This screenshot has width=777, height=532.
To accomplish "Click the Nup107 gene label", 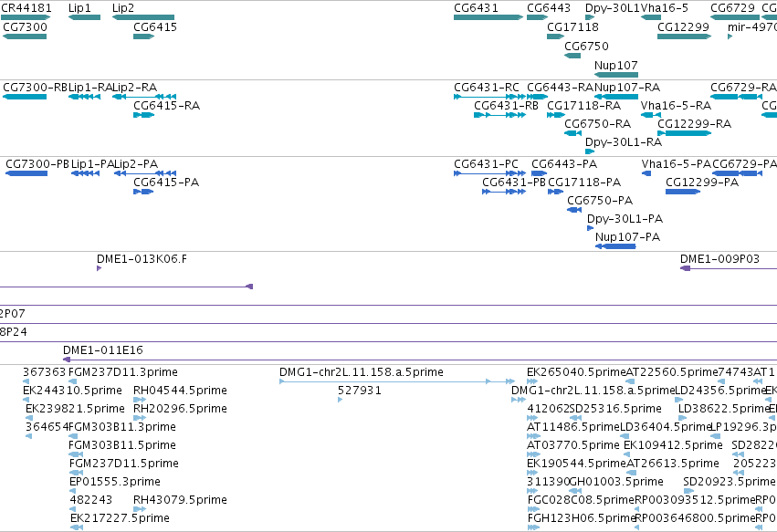I will [616, 65].
